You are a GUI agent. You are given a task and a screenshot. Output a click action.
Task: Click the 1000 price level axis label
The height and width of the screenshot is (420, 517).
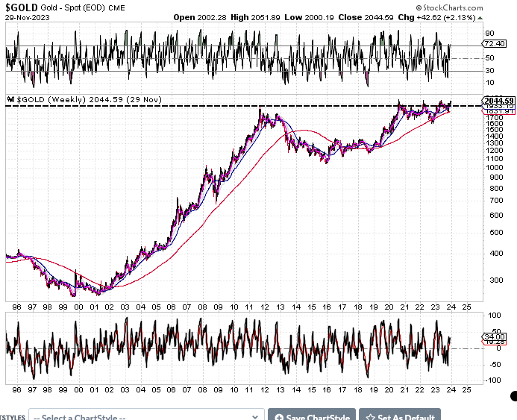coord(492,168)
